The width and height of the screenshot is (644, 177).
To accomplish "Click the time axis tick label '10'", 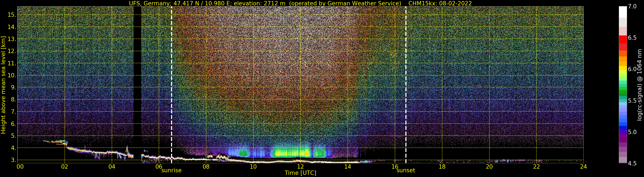I will [x=253, y=166].
